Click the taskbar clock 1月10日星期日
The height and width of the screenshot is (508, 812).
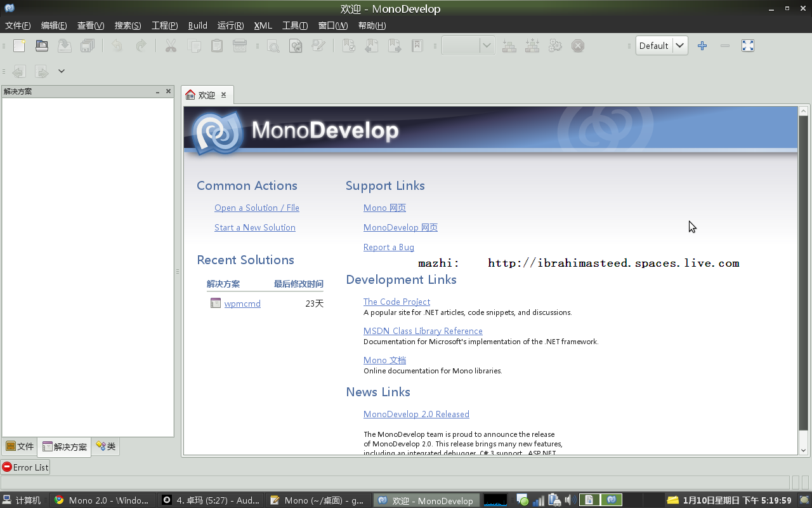pyautogui.click(x=737, y=500)
